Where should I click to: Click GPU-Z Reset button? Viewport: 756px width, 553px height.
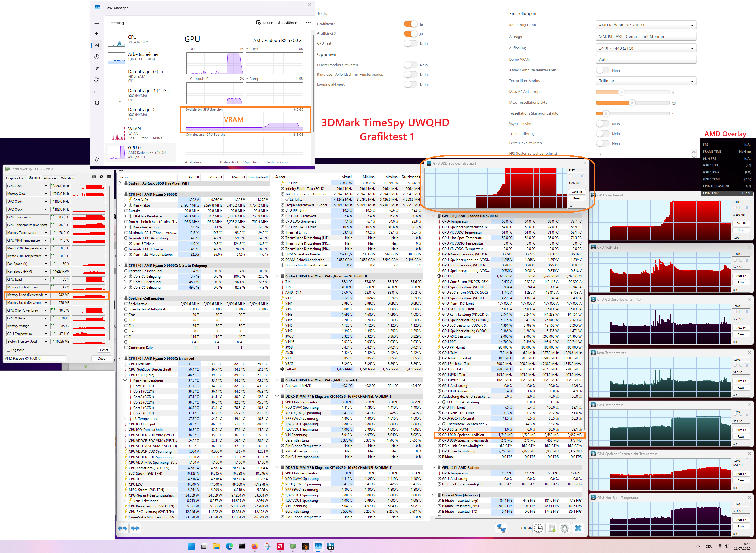pos(104,350)
